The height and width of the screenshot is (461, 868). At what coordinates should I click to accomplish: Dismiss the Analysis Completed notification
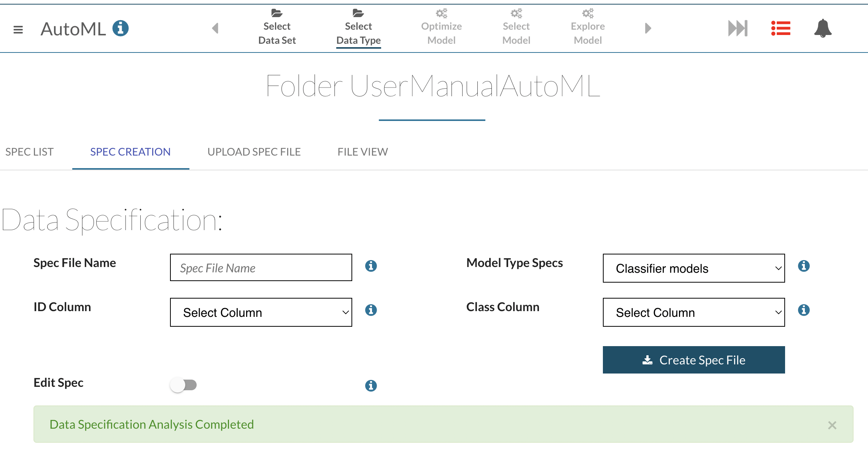pyautogui.click(x=832, y=425)
